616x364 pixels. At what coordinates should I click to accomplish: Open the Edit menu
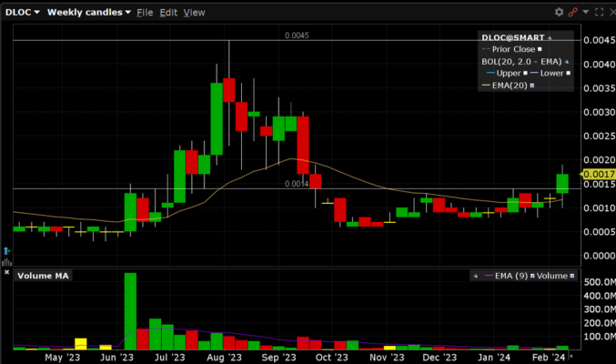[x=168, y=13]
